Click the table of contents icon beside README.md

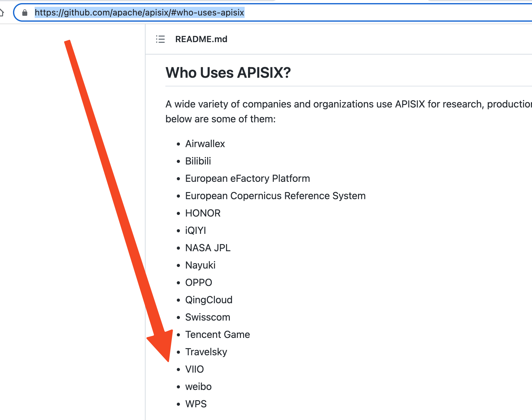[160, 39]
